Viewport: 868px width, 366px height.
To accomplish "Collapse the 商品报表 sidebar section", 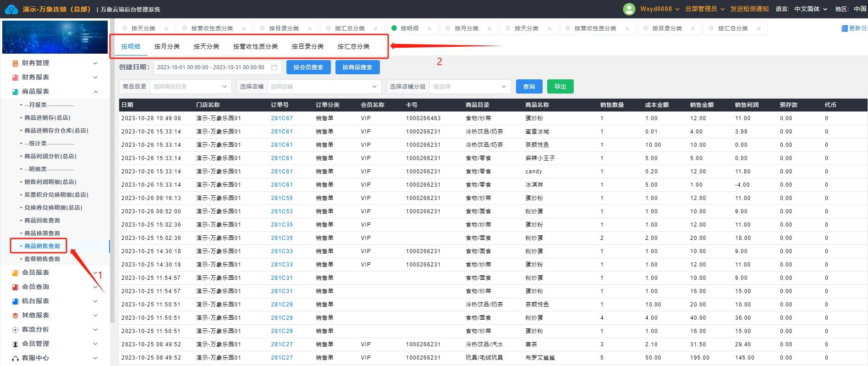I will pyautogui.click(x=96, y=92).
